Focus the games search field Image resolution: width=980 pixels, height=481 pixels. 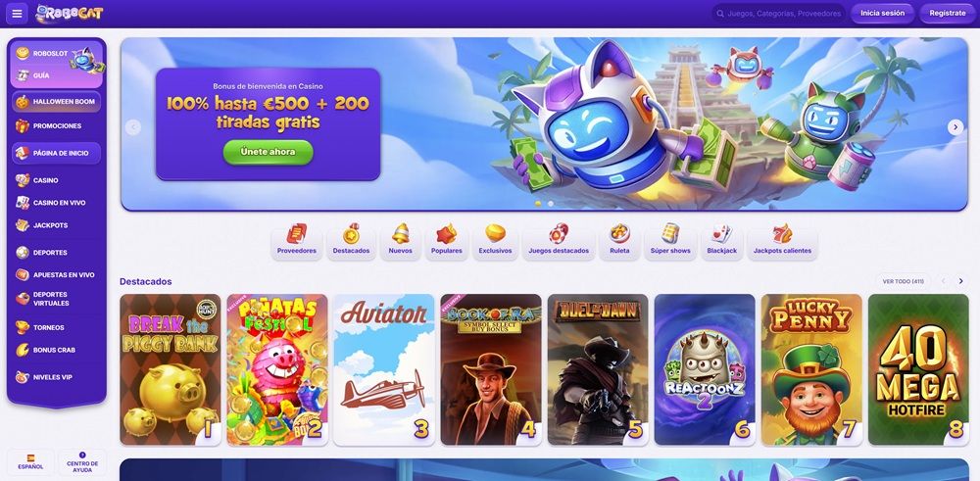tap(779, 13)
